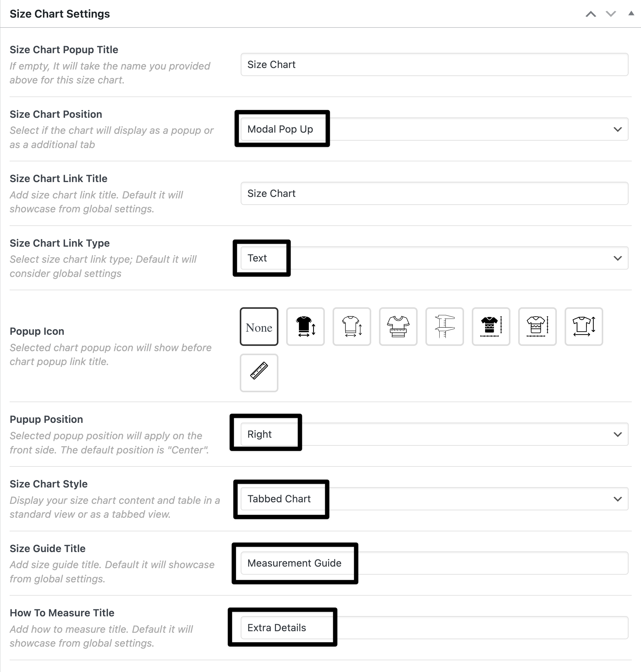
Task: Select the t-shirt with measuring tape icon
Action: [398, 327]
